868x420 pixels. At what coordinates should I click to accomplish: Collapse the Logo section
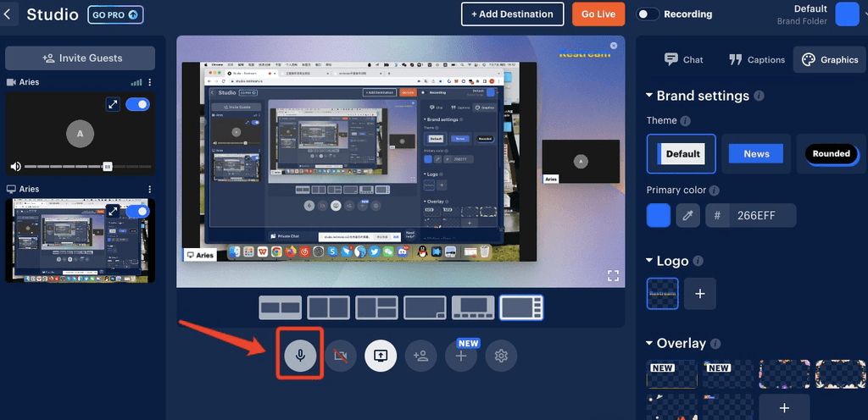(650, 261)
